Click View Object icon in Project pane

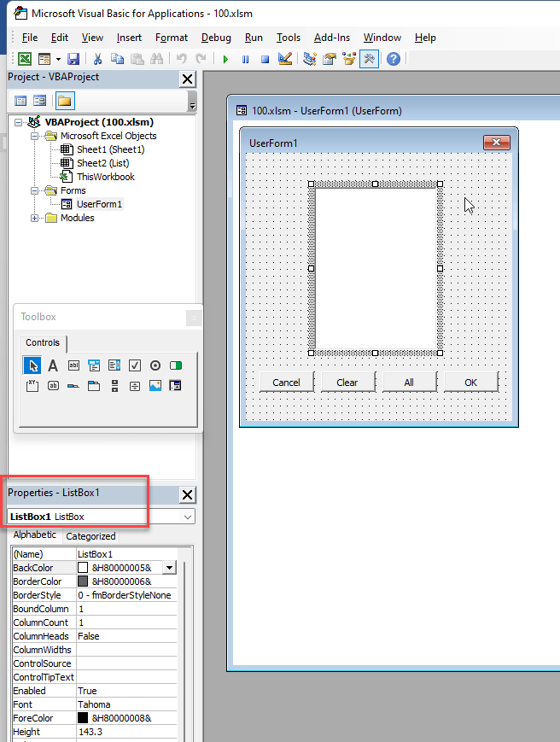pos(40,101)
